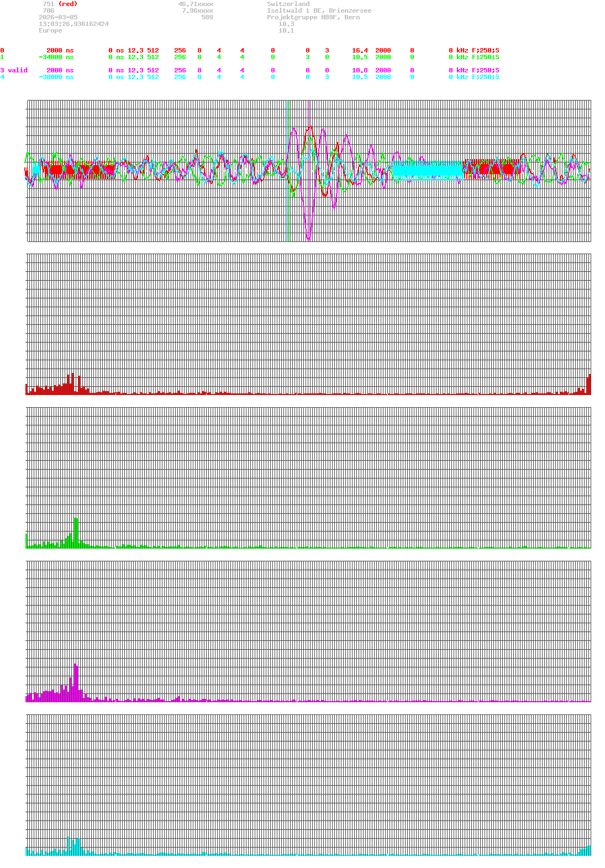Click cyan 'kHz F;250;S' filter text
The image size is (605, 868).
tap(478, 77)
